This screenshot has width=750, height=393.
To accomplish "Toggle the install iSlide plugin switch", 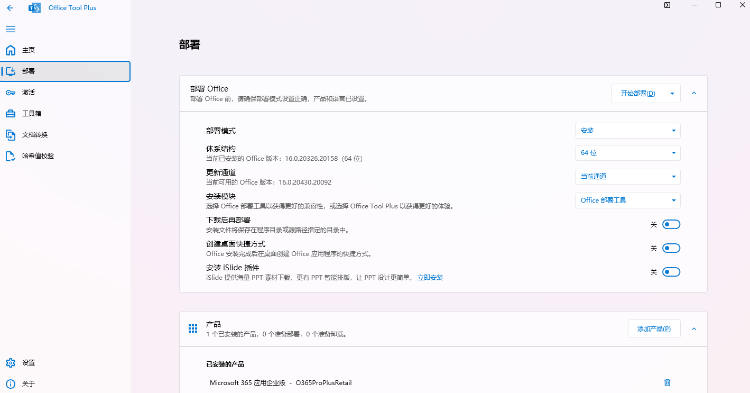I will [671, 272].
